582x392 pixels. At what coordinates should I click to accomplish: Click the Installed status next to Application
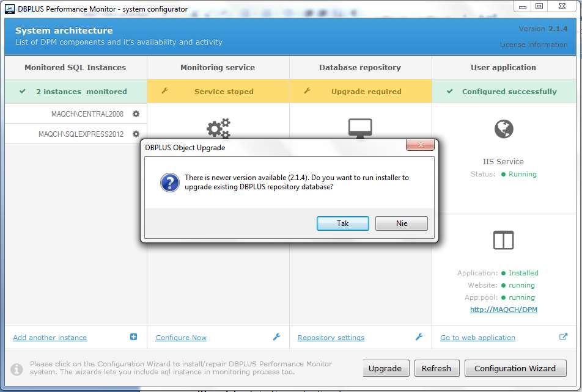[523, 272]
